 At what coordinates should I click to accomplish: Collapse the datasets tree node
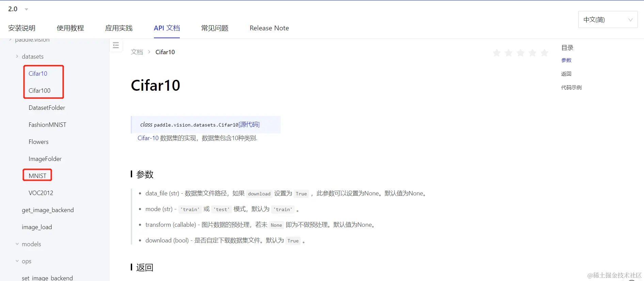click(17, 57)
